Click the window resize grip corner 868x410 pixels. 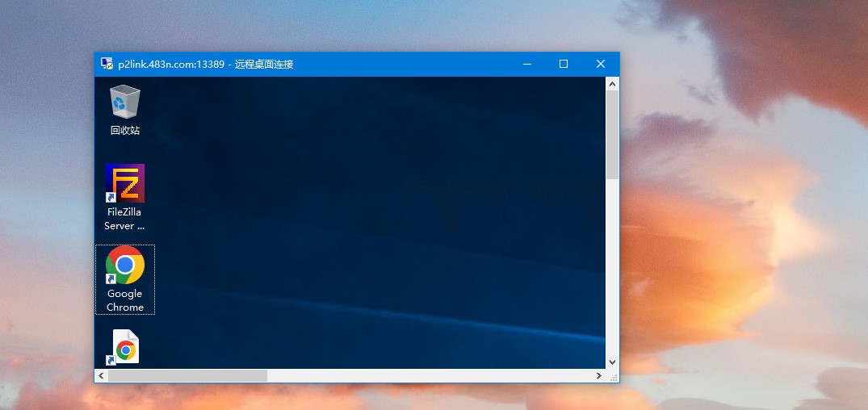pyautogui.click(x=614, y=377)
